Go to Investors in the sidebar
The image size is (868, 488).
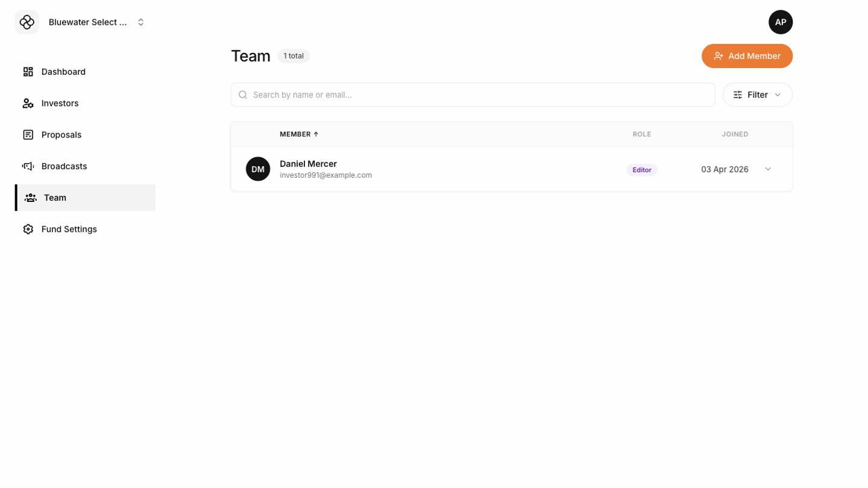(x=60, y=103)
